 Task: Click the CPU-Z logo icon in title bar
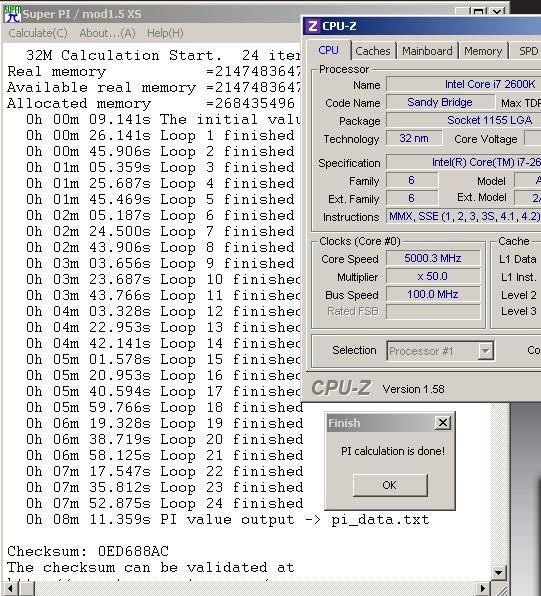tap(313, 26)
